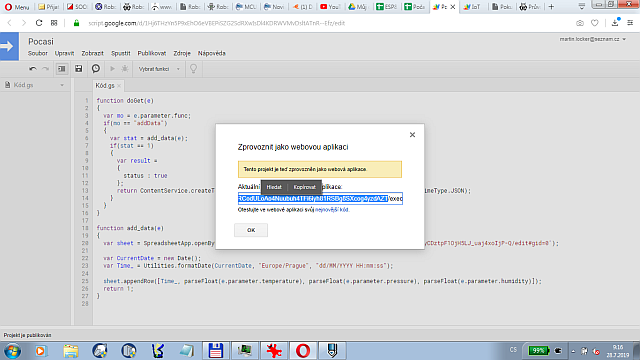The height and width of the screenshot is (360, 640).
Task: Click the web app URL input field
Action: [x=320, y=199]
